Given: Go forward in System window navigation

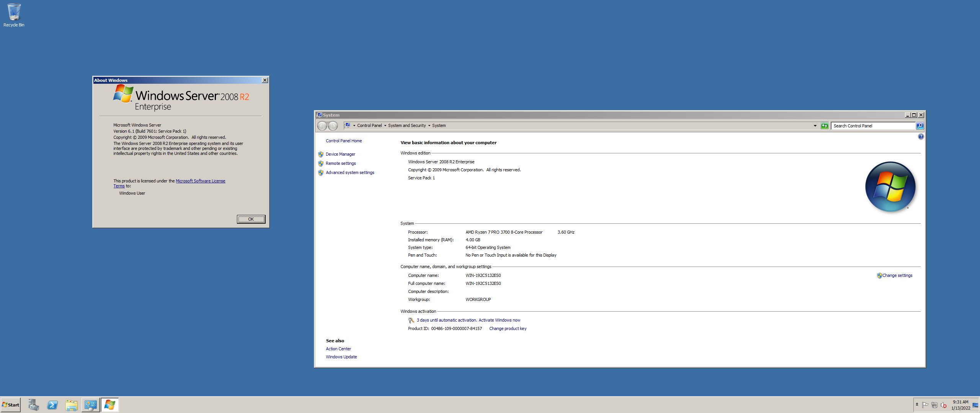Looking at the screenshot, I should coord(333,126).
